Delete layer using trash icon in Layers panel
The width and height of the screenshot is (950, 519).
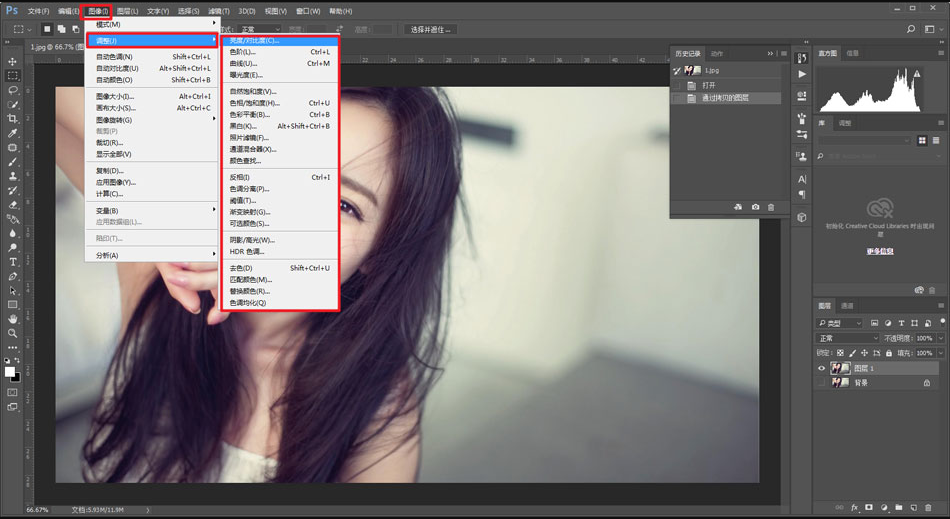coord(928,507)
